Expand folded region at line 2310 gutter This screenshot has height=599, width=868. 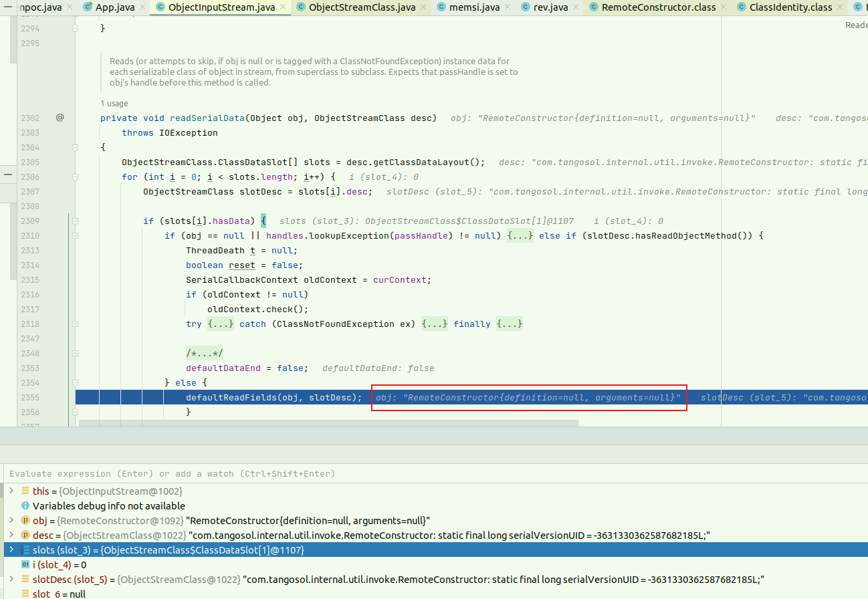tap(75, 235)
